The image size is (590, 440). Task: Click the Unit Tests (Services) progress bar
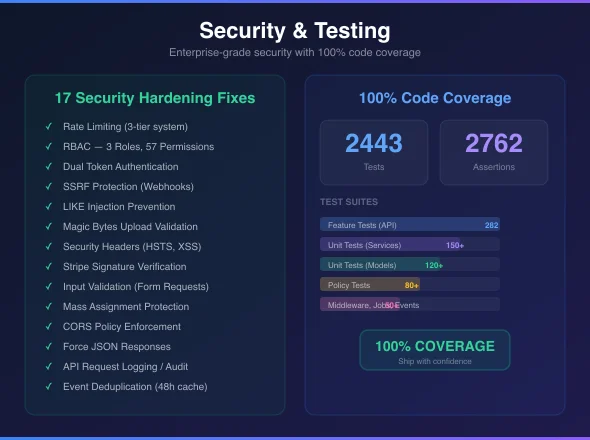click(410, 244)
